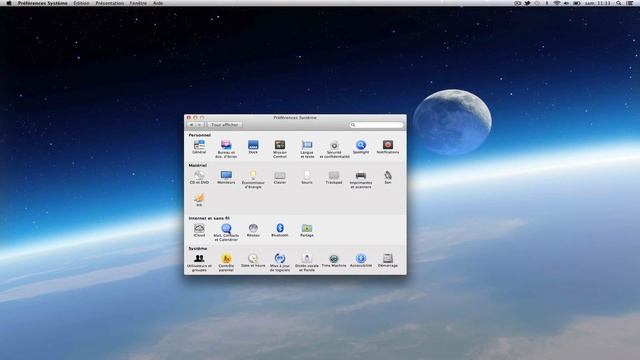
Task: Click the clock in the menu bar
Action: pos(598,3)
